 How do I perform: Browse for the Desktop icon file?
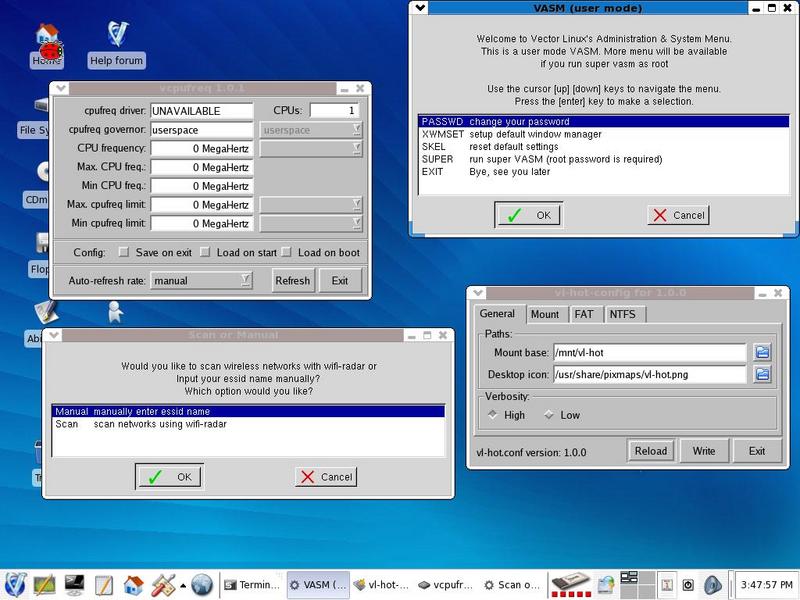pyautogui.click(x=762, y=374)
